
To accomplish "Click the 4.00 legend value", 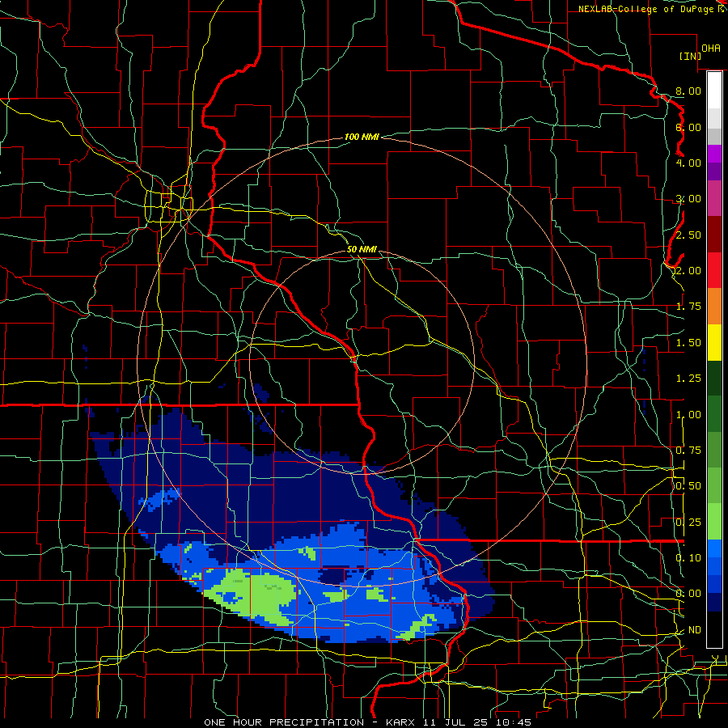I will click(x=688, y=163).
